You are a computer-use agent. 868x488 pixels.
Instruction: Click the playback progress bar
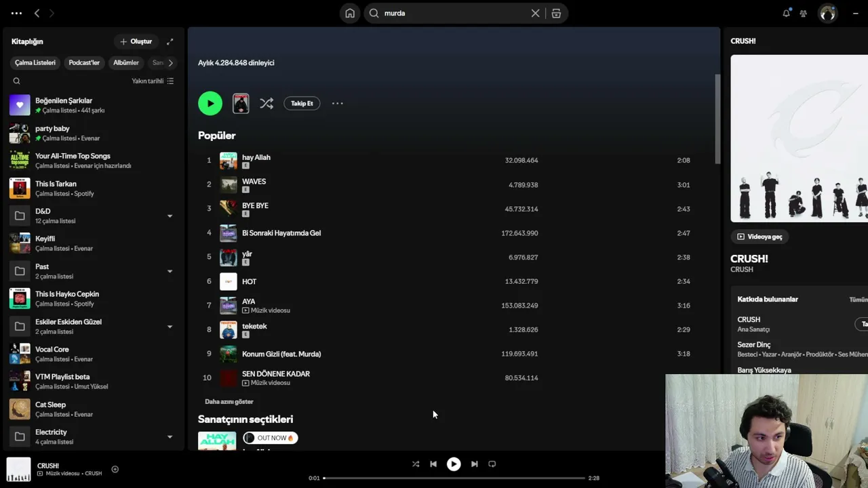pyautogui.click(x=454, y=478)
